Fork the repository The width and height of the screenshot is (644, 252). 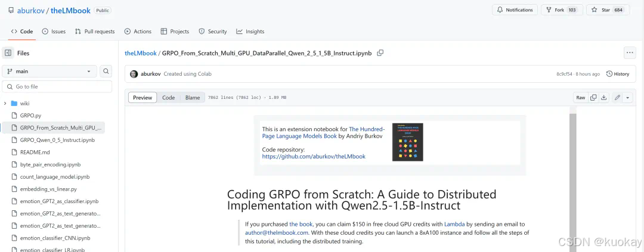click(562, 10)
